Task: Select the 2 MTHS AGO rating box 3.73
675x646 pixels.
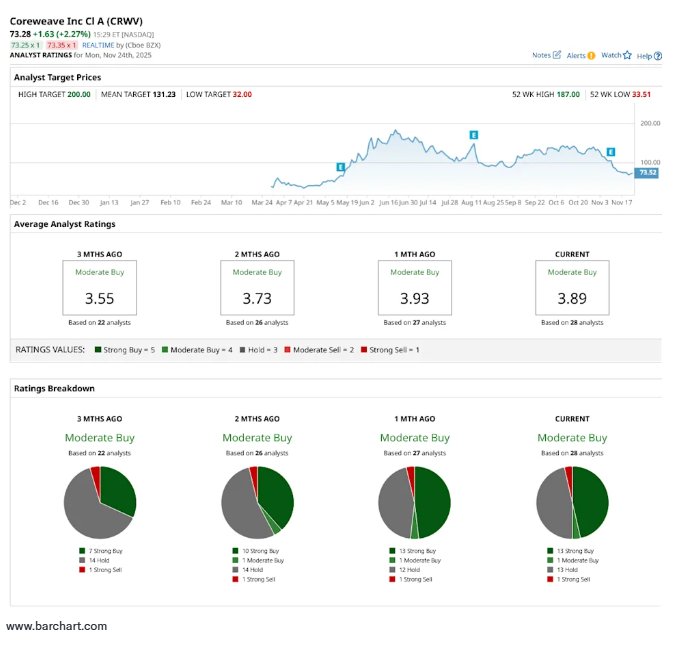Action: tap(257, 288)
